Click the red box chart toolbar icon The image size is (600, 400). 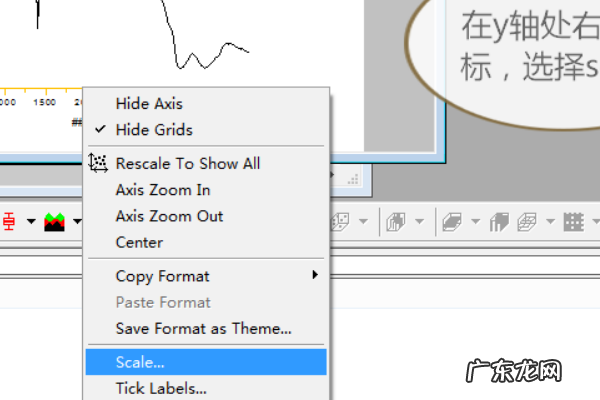(8, 221)
